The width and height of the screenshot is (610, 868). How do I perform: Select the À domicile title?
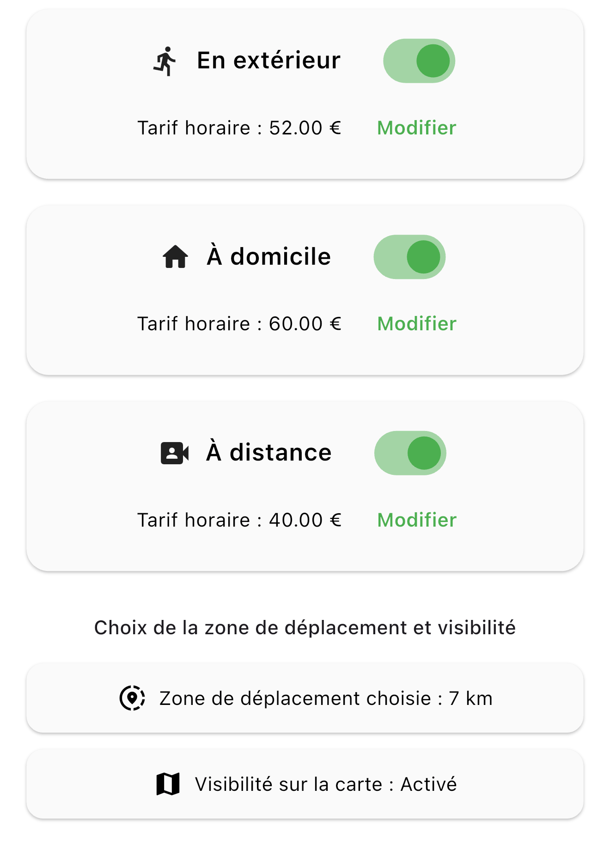[268, 256]
